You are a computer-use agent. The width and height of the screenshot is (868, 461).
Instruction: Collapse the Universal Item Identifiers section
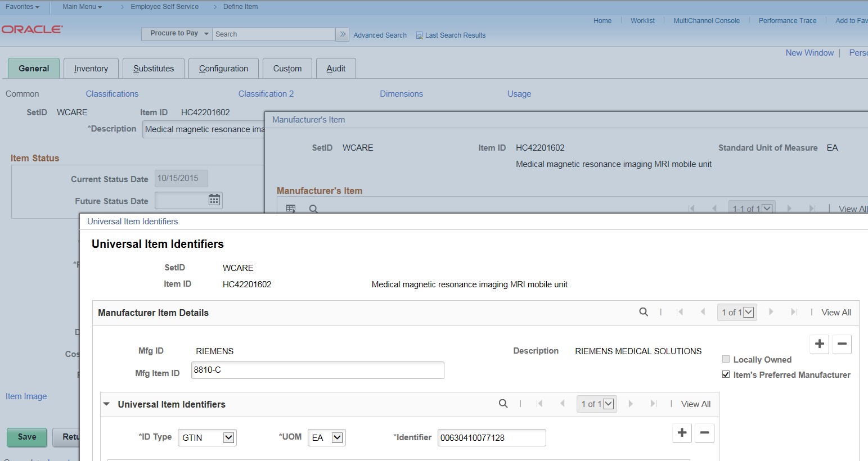click(106, 404)
